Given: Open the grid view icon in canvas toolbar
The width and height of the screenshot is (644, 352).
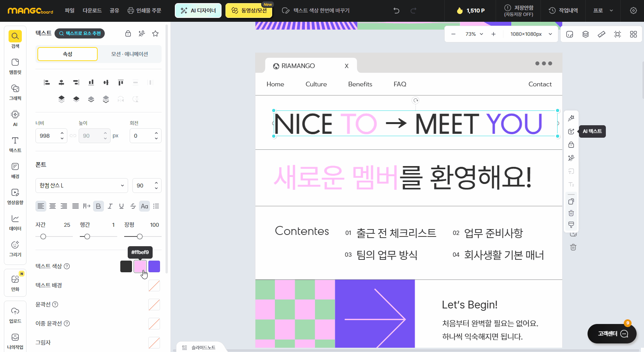Looking at the screenshot, I should pos(633,34).
